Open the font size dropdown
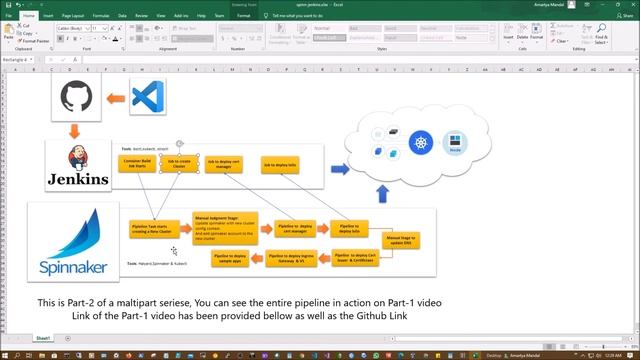 tap(105, 29)
